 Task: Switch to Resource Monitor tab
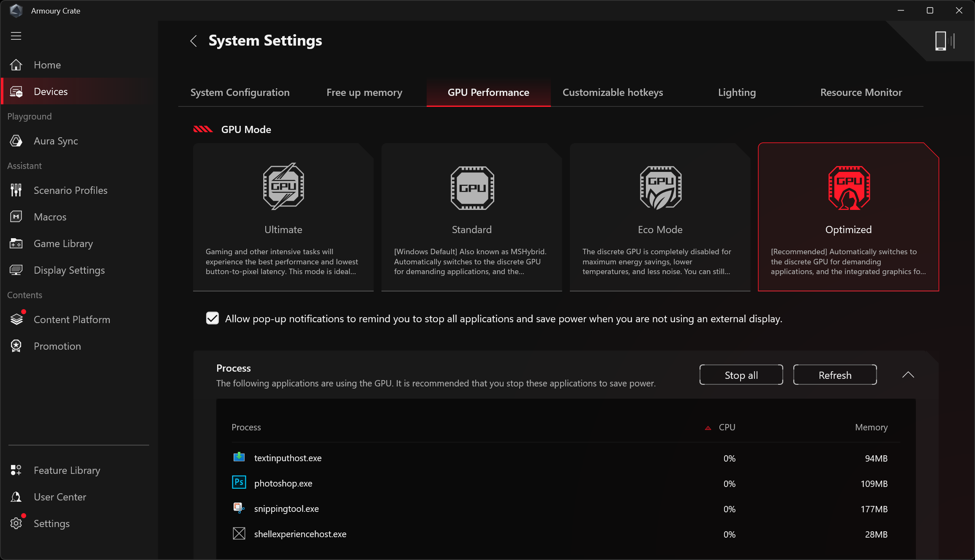861,92
